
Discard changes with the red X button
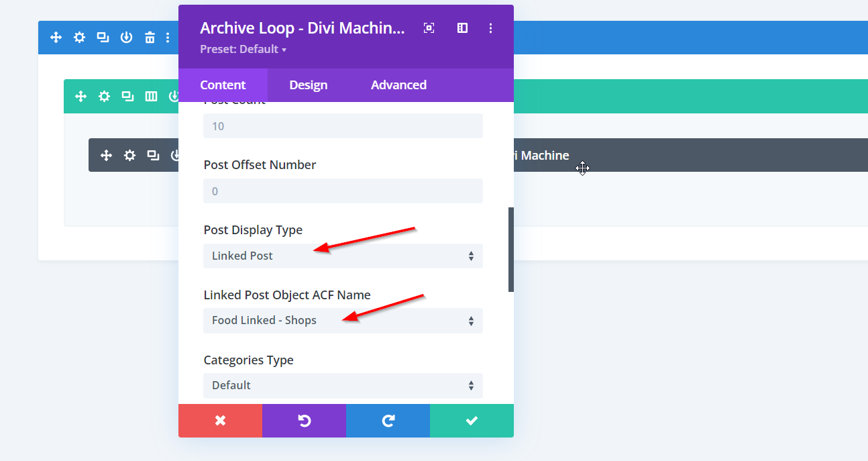[220, 421]
